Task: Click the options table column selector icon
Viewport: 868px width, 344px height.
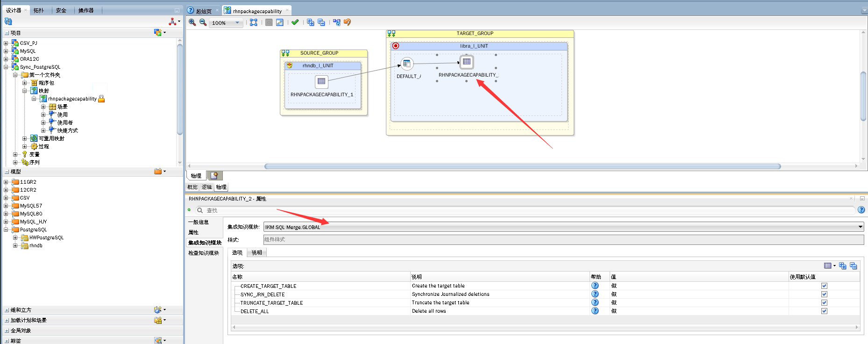Action: (x=830, y=265)
